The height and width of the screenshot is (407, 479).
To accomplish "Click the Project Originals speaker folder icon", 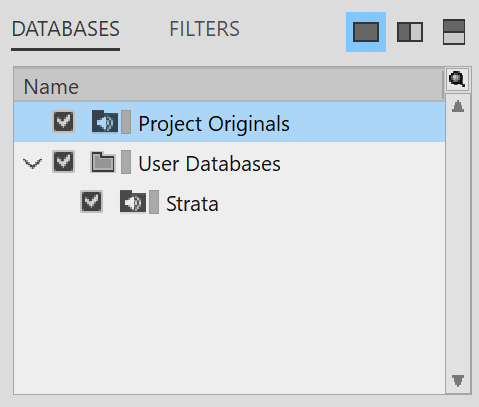I will coord(105,122).
